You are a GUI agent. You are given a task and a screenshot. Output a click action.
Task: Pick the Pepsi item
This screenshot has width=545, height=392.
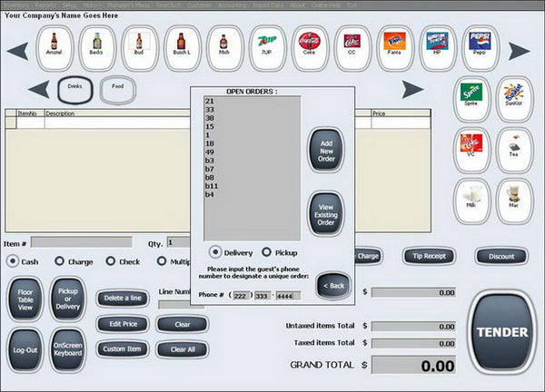[x=480, y=47]
